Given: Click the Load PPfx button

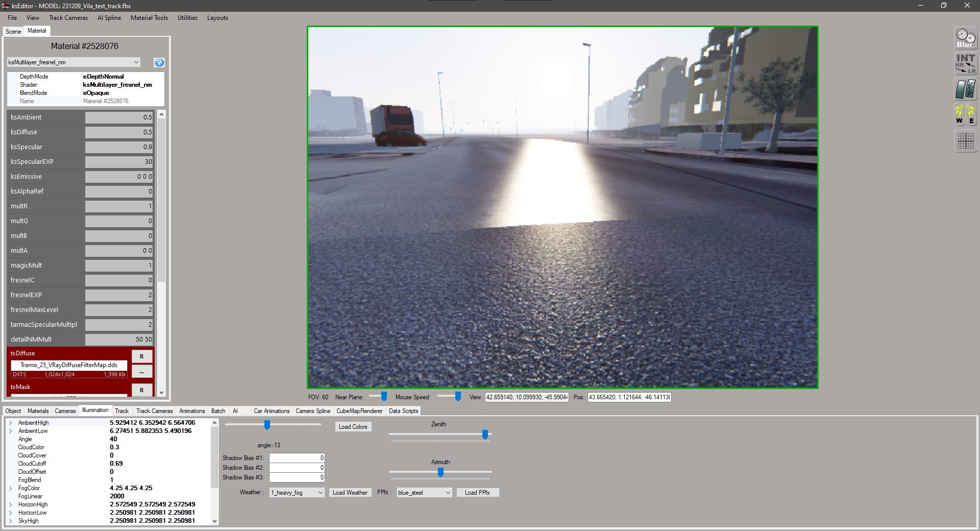Looking at the screenshot, I should 477,493.
